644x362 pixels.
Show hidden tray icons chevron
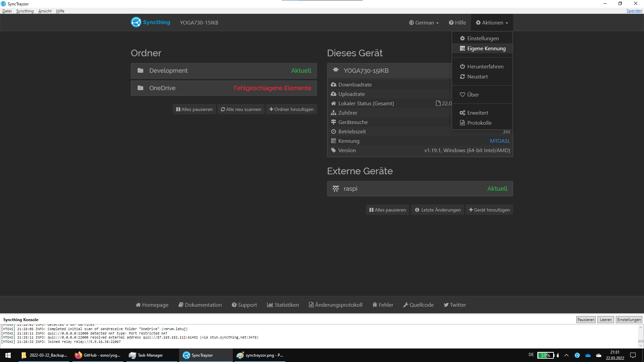[567, 355]
